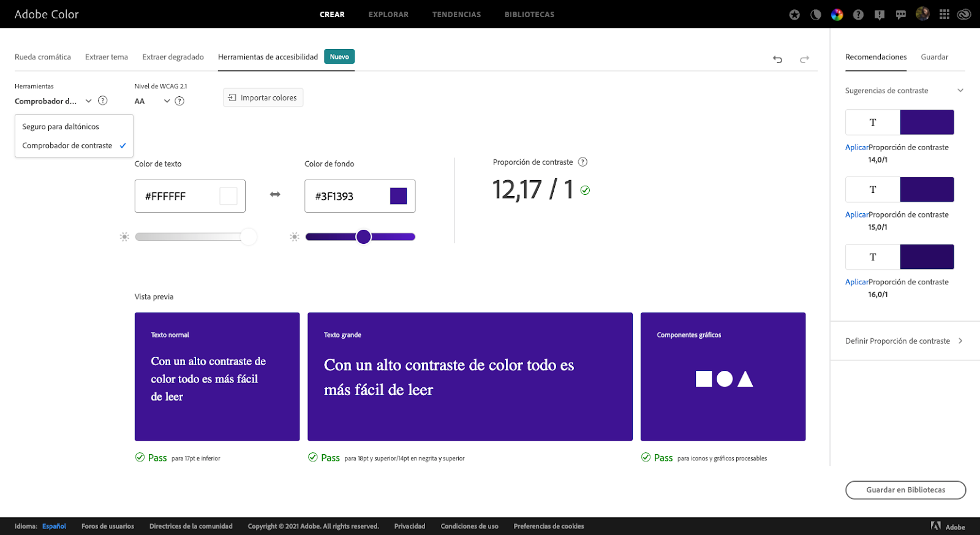Click the redo arrow
Viewport: 980px width, 535px height.
(805, 59)
